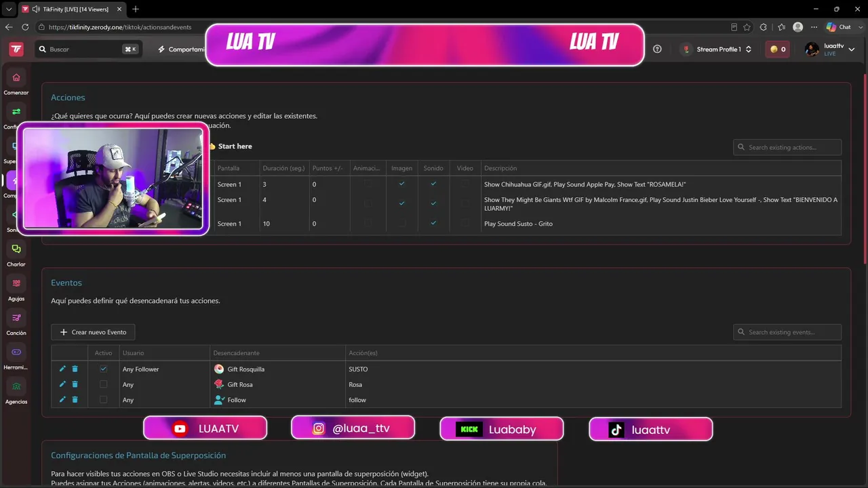Click the Start here link

(235, 146)
